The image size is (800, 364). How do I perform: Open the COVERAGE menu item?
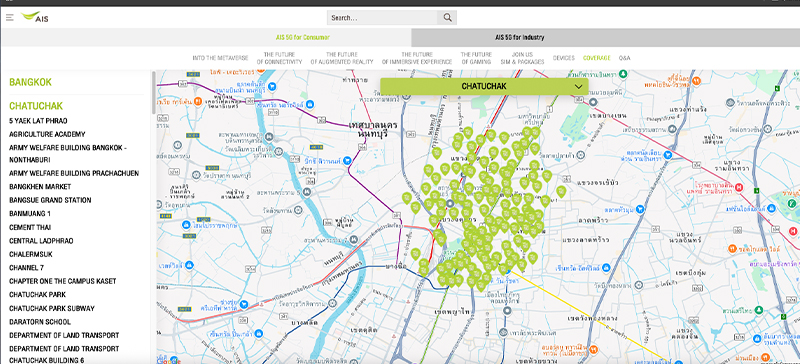(596, 58)
